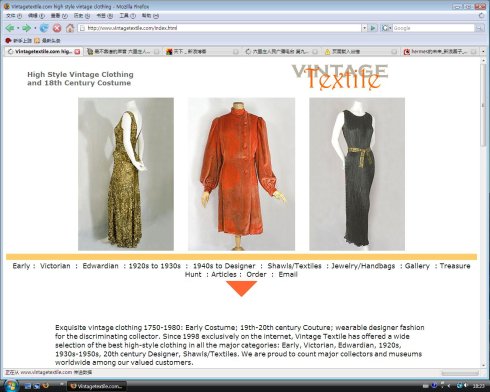This screenshot has width=490, height=392.
Task: Open the Windows Start orb
Action: [x=10, y=386]
